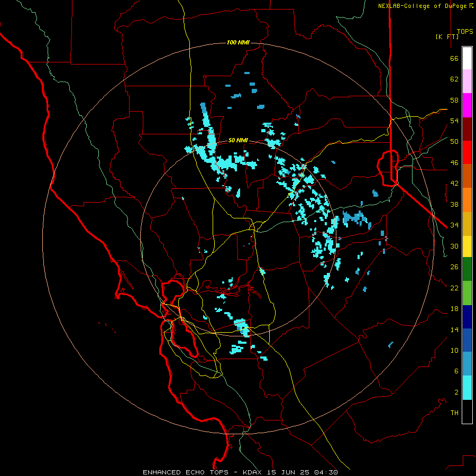Click the '04:30' timestamp
Image resolution: width=476 pixels, height=476 pixels.
tap(325, 472)
